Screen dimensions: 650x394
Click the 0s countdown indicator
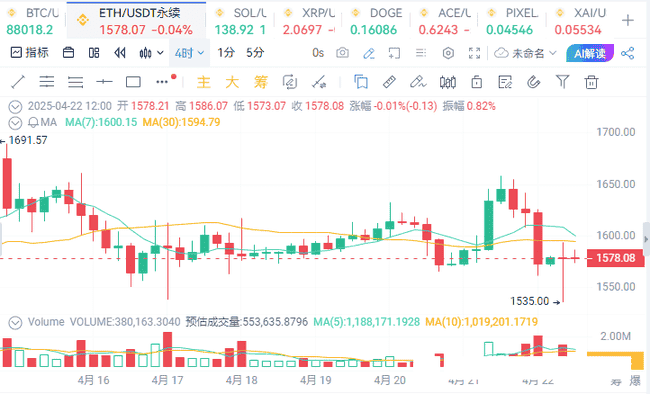point(318,53)
